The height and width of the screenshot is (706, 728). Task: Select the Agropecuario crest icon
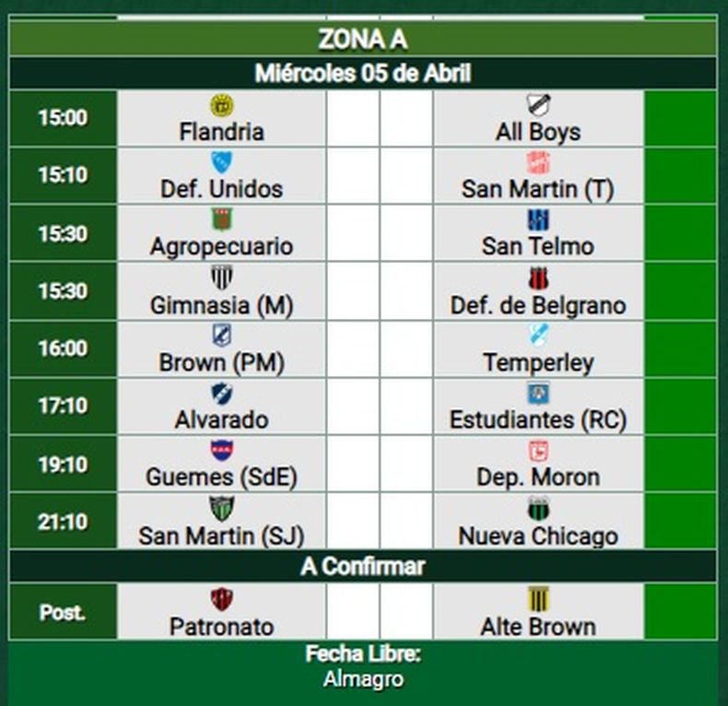coord(221,219)
